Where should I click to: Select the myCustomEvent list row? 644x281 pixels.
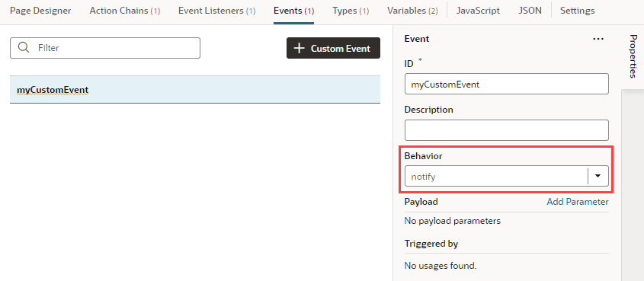pyautogui.click(x=195, y=89)
